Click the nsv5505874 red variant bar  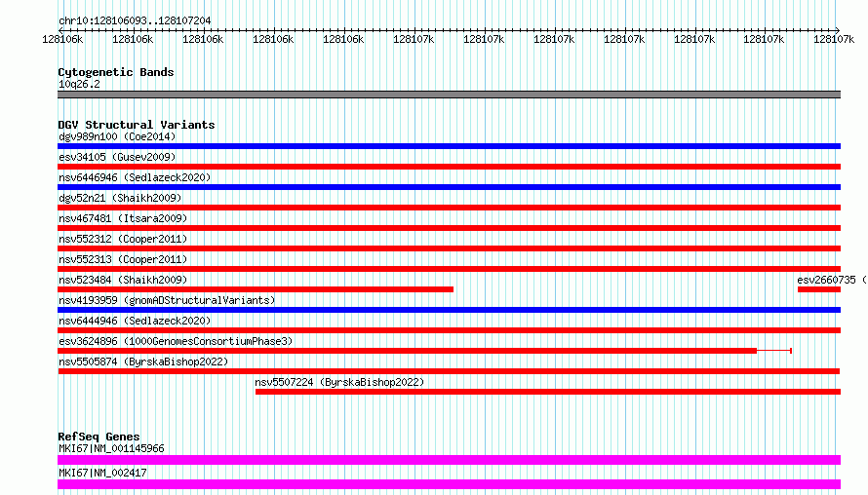click(x=449, y=371)
